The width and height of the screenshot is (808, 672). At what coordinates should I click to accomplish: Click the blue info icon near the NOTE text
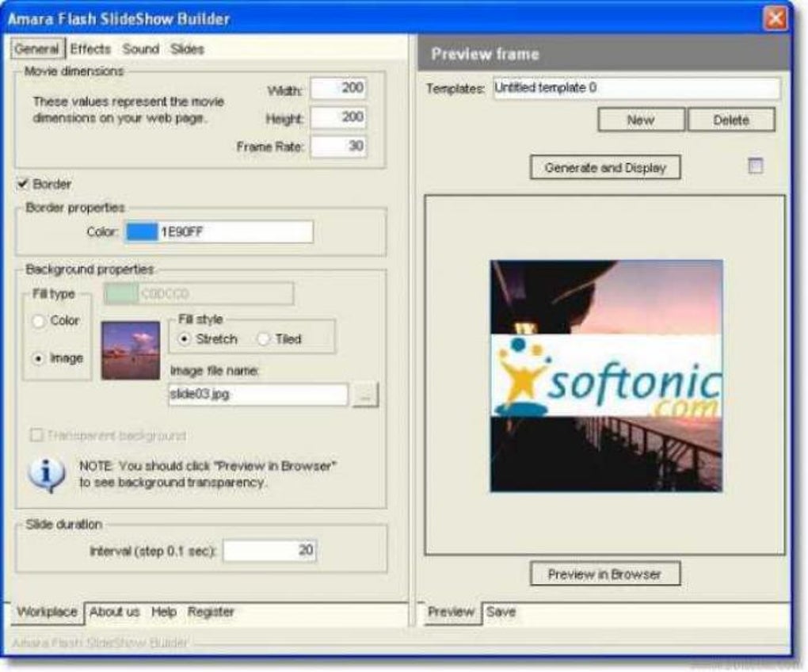45,472
